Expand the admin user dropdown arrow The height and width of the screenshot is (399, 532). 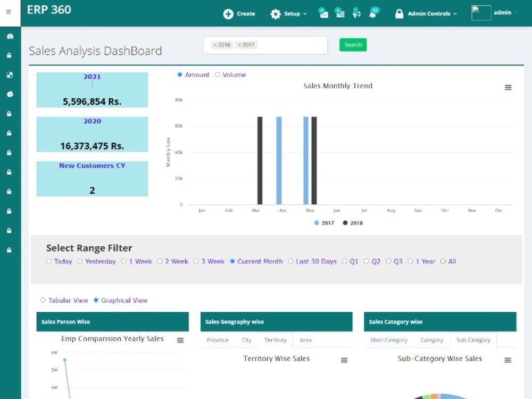click(516, 13)
